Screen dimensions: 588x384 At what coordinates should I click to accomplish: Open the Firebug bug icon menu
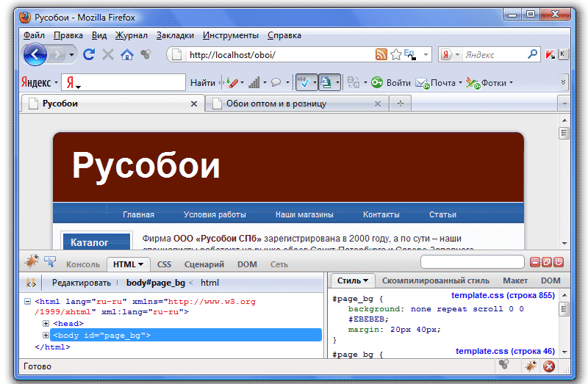click(32, 261)
